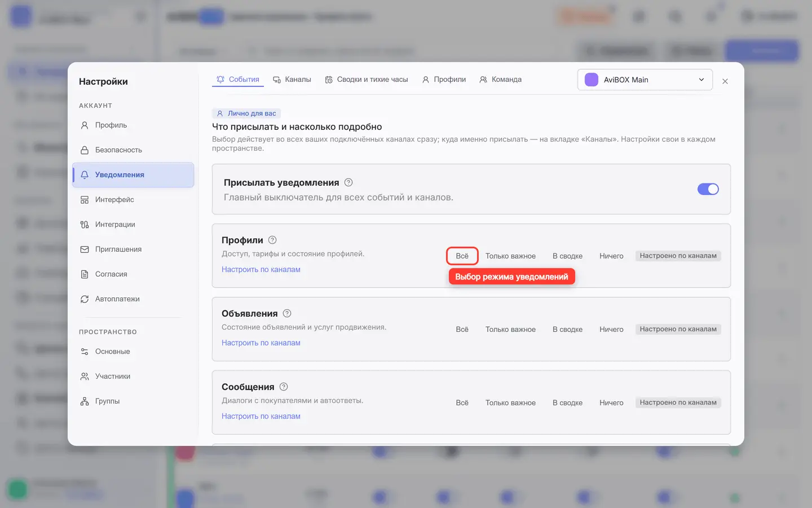Switch to the Команда tab

[x=500, y=80]
